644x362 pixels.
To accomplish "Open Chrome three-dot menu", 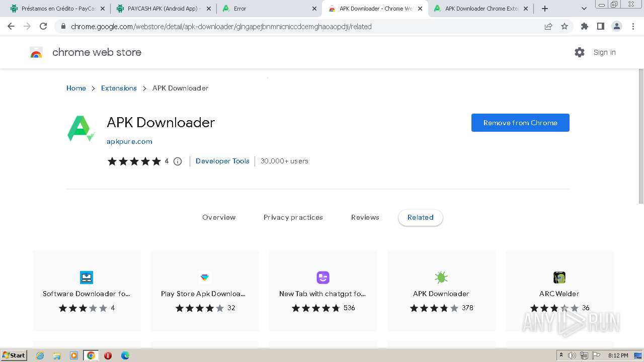I will point(633,26).
